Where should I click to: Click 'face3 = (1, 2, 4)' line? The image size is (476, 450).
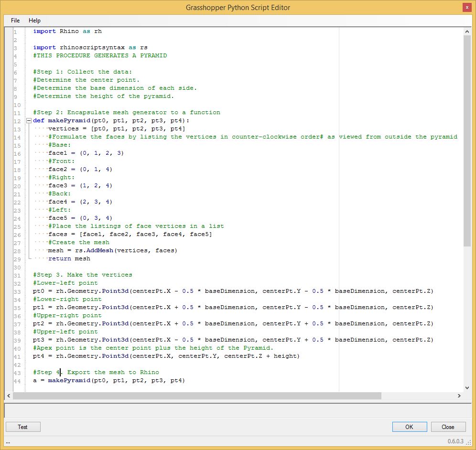(80, 186)
